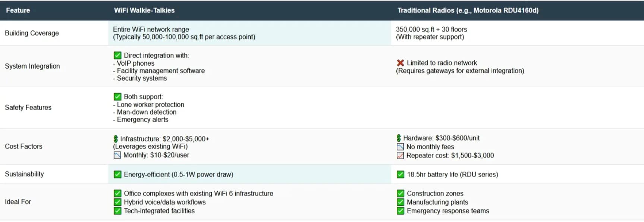Screen dimensions: 644x222
Task: Click the chart icon beside "No monthly fees"
Action: coord(400,147)
